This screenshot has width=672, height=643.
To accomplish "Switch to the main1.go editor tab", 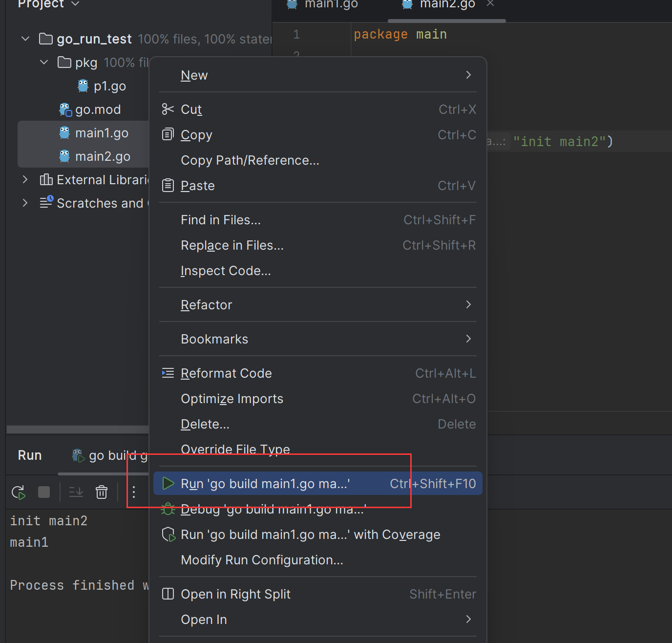I will click(331, 5).
